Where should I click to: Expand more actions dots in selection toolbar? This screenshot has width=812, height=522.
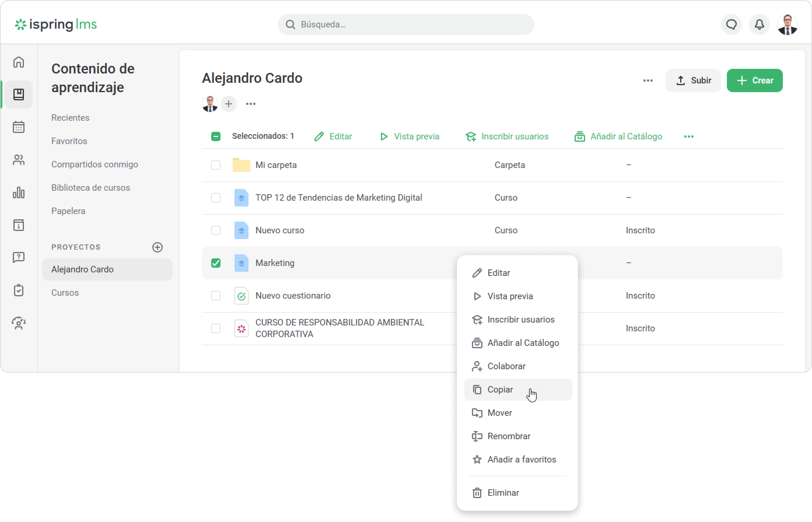click(689, 136)
